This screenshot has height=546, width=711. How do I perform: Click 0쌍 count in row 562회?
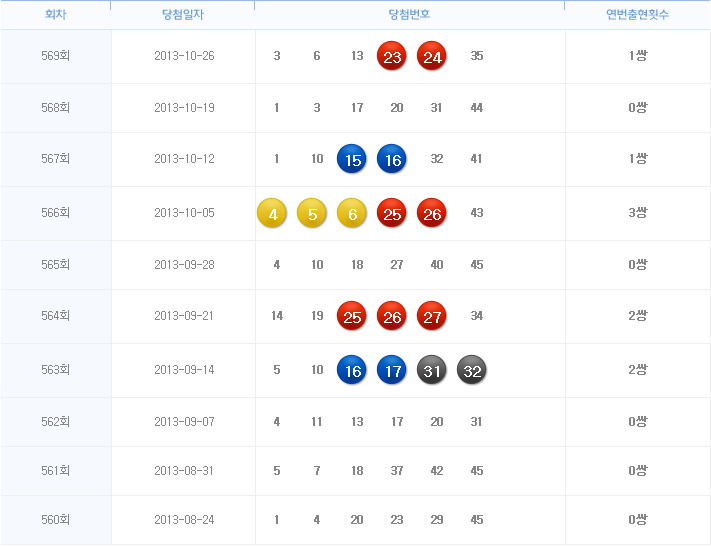[638, 422]
